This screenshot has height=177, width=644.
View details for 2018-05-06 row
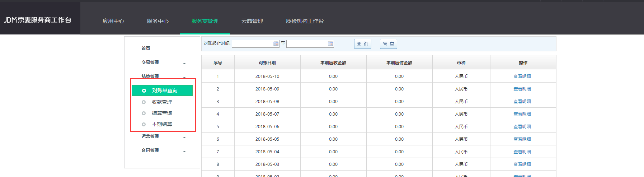[x=522, y=127]
